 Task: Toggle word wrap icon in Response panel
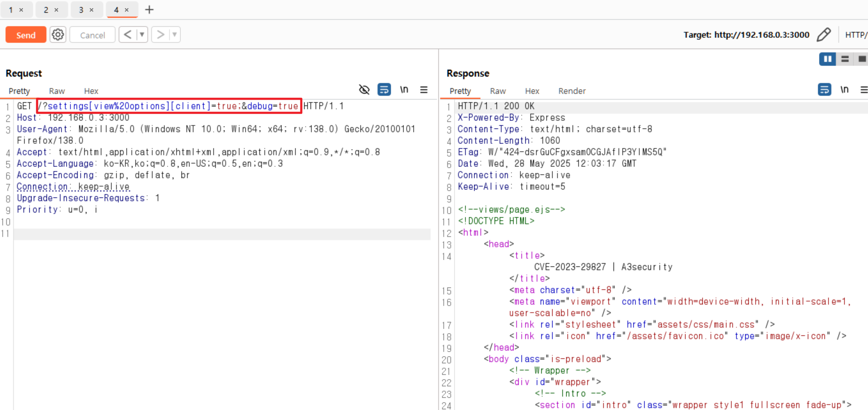(x=824, y=90)
